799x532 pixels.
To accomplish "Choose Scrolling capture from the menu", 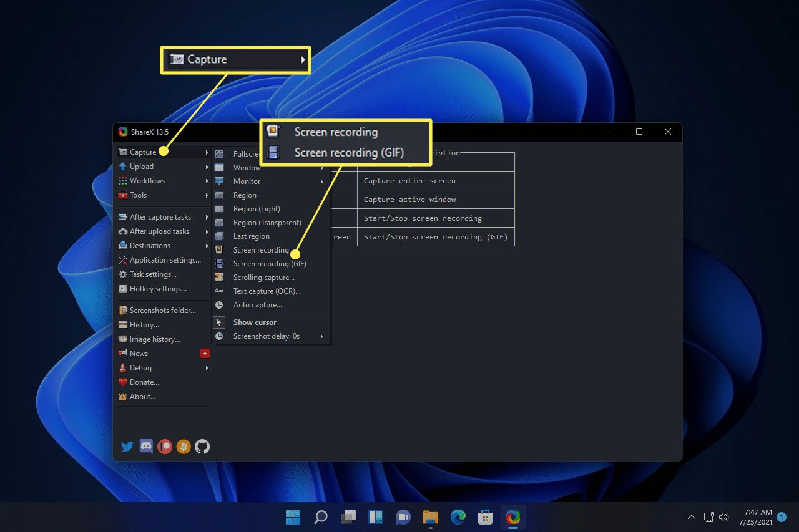I will (x=263, y=278).
